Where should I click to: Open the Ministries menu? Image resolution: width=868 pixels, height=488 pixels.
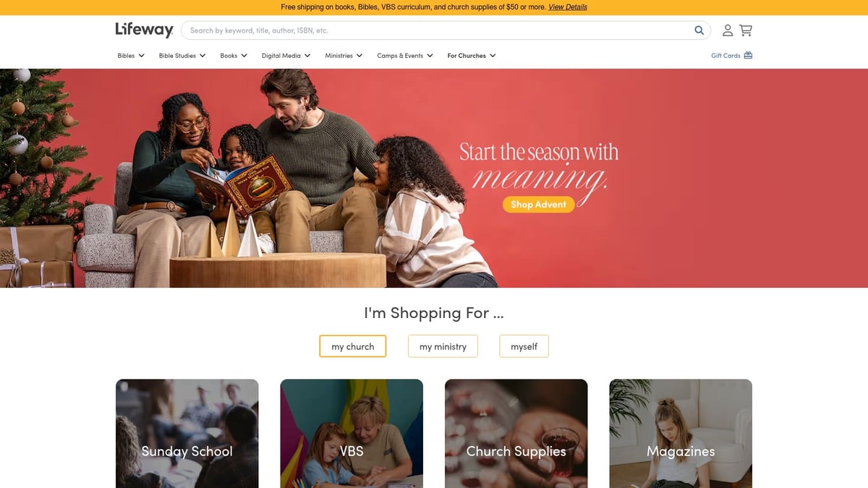tap(344, 56)
